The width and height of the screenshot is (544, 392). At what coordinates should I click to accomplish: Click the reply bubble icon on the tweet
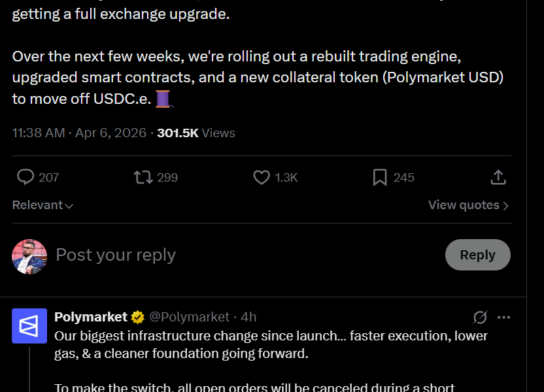click(25, 177)
